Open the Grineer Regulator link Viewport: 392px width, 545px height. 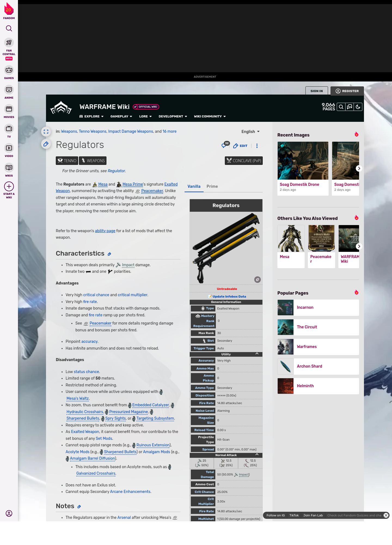pyautogui.click(x=116, y=171)
